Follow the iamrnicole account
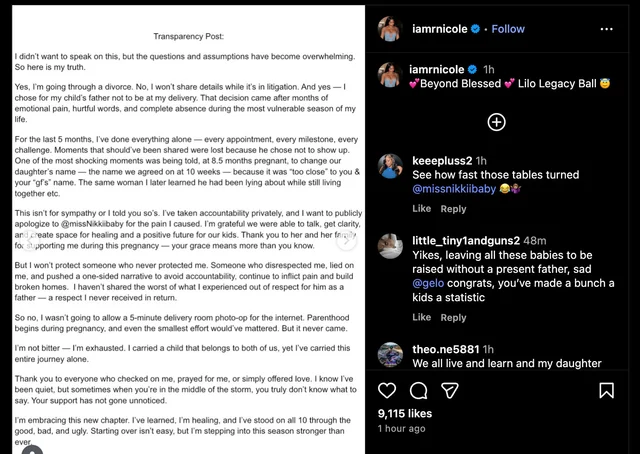This screenshot has height=454, width=640. tap(508, 29)
